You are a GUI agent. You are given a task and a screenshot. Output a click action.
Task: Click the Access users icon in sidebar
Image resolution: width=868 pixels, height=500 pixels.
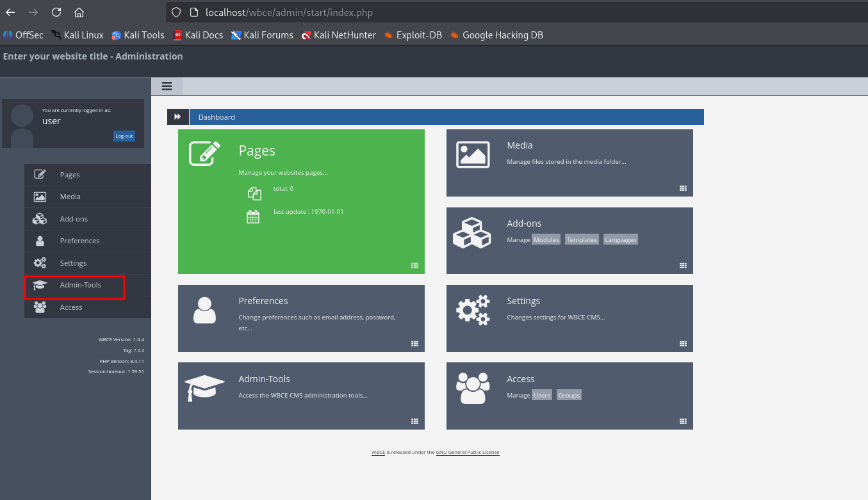pos(40,307)
